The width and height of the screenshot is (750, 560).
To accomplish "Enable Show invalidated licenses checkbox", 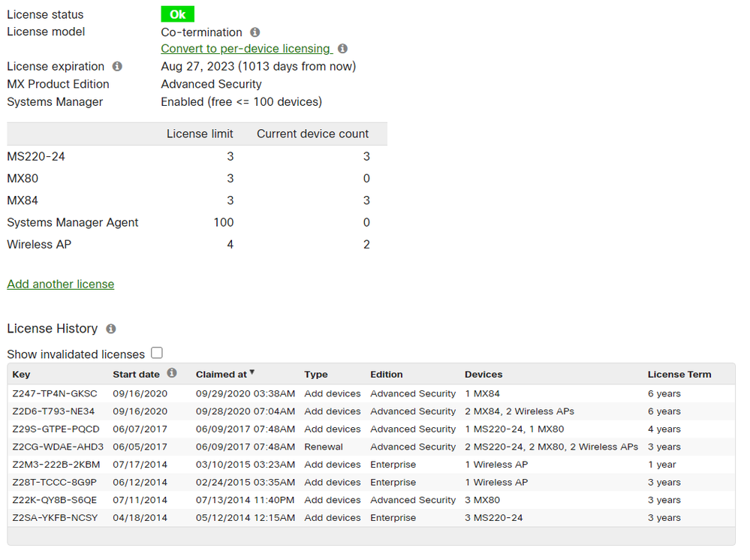I will (157, 353).
